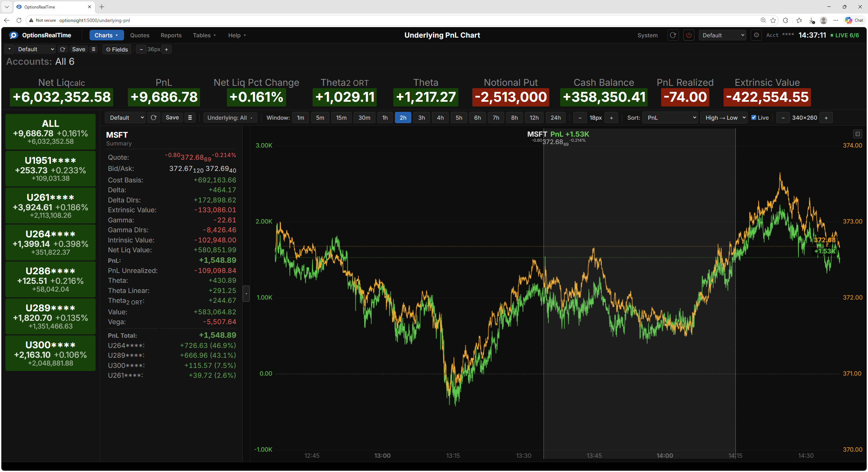
Task: Open hamburger menu next to top Save
Action: click(x=94, y=50)
